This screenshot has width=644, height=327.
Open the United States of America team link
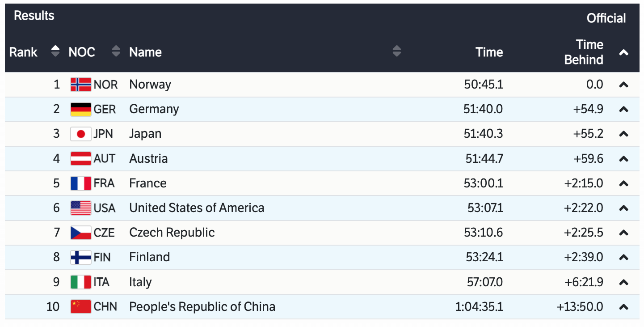pos(197,208)
